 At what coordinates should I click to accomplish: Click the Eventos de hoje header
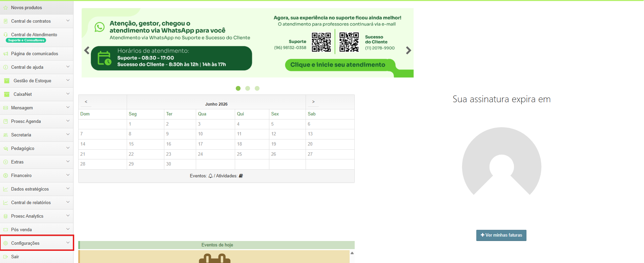click(x=216, y=245)
